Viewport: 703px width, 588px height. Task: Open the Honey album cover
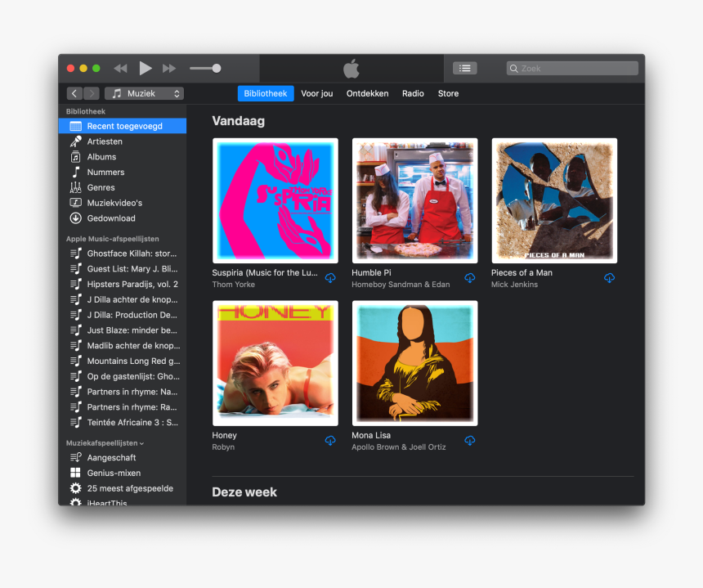click(x=275, y=363)
